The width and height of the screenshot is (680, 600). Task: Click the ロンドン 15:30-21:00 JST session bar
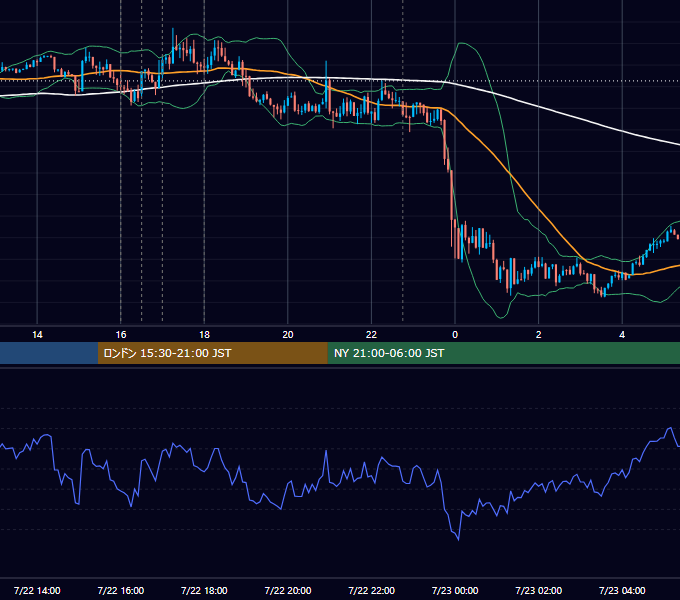click(x=212, y=353)
